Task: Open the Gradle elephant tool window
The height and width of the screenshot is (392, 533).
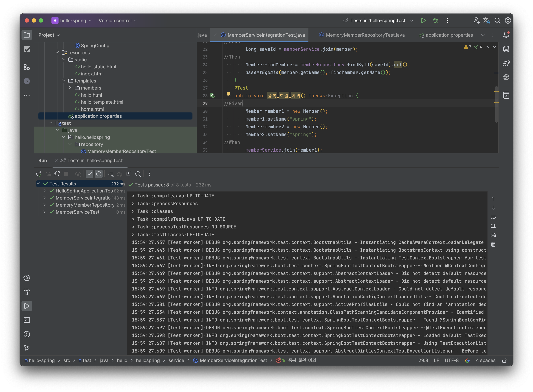Action: point(506,63)
